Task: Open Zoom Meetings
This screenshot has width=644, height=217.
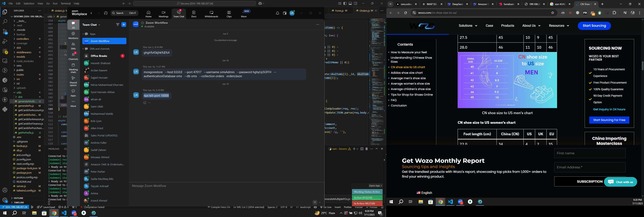Action: [x=163, y=14]
